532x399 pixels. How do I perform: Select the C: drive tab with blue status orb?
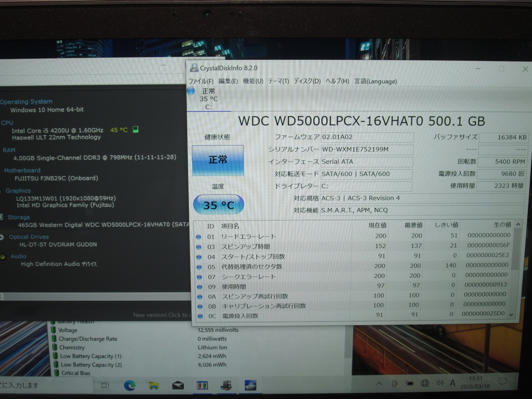tap(208, 99)
